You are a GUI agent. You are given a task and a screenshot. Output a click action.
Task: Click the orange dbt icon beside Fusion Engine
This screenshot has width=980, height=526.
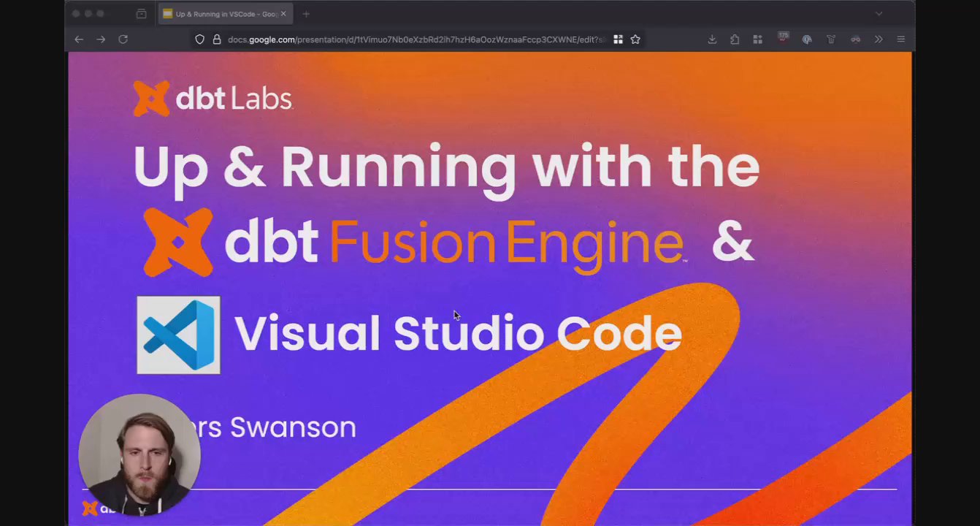click(178, 242)
